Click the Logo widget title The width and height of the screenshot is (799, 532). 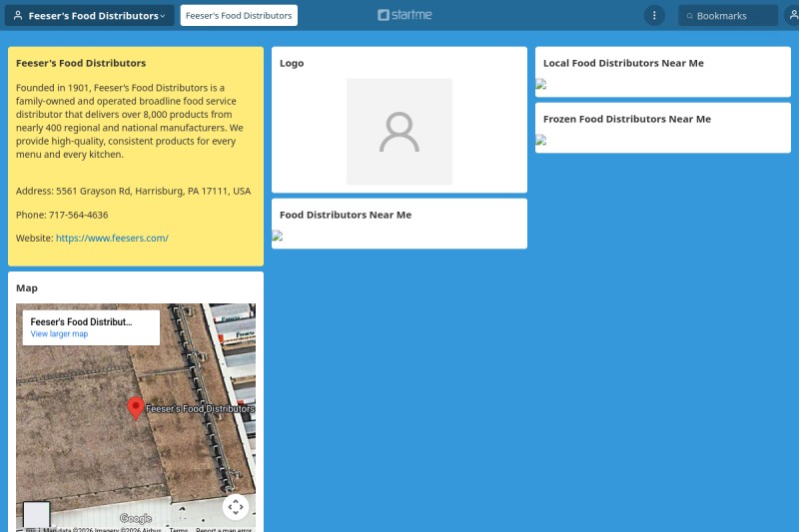pyautogui.click(x=292, y=63)
